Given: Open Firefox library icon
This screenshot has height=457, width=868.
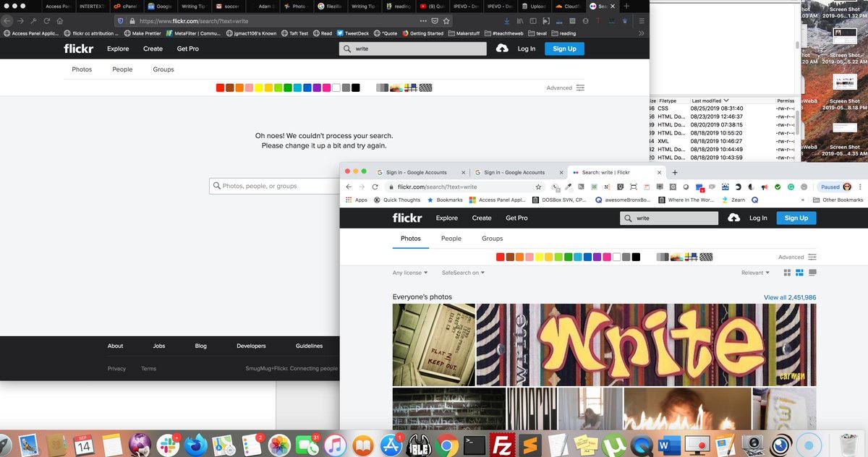Looking at the screenshot, I should point(520,21).
